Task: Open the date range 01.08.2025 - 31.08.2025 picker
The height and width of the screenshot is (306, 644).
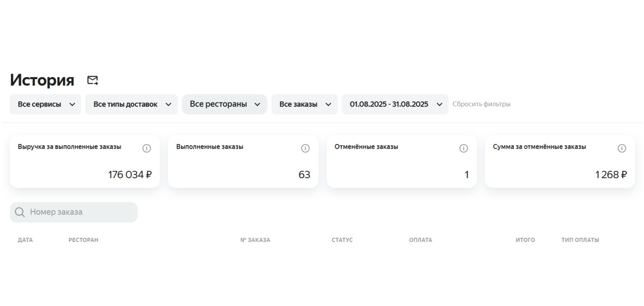Action: pos(395,104)
